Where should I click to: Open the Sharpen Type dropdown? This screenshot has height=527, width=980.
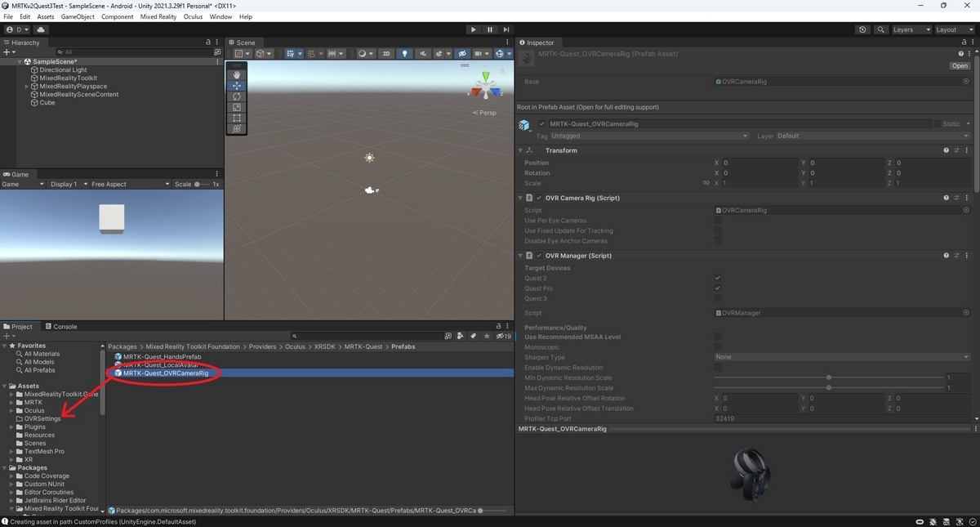coord(842,357)
